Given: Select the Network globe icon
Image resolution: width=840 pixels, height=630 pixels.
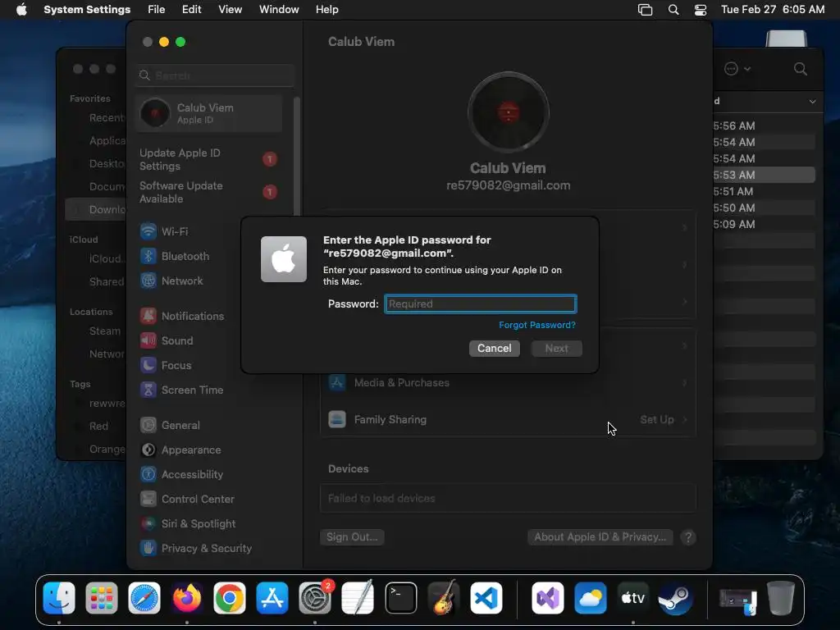Looking at the screenshot, I should pyautogui.click(x=148, y=281).
